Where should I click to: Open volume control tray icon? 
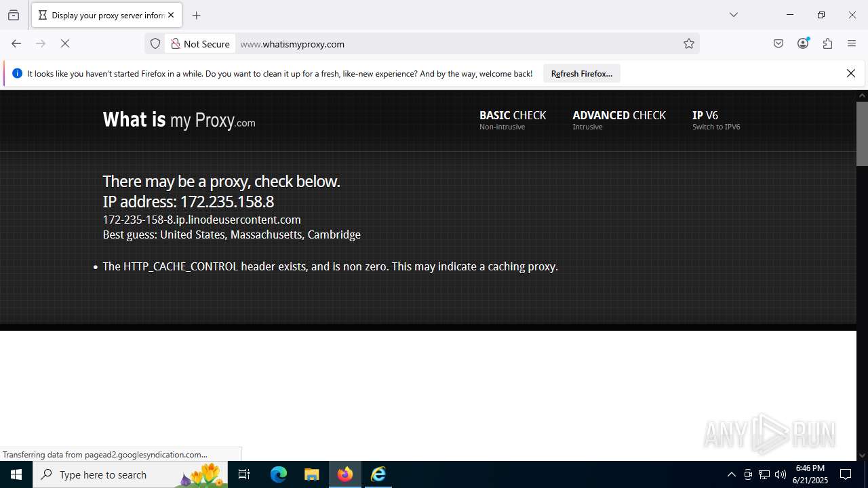coord(781,474)
